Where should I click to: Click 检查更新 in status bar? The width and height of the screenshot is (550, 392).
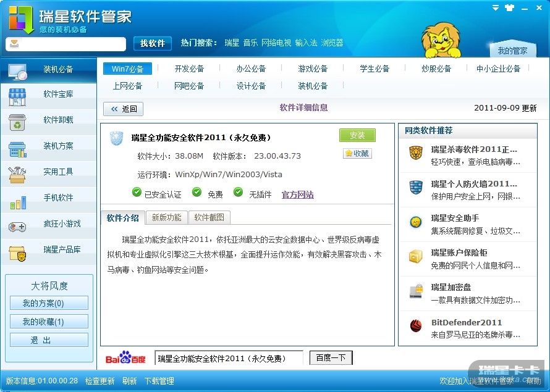point(99,381)
